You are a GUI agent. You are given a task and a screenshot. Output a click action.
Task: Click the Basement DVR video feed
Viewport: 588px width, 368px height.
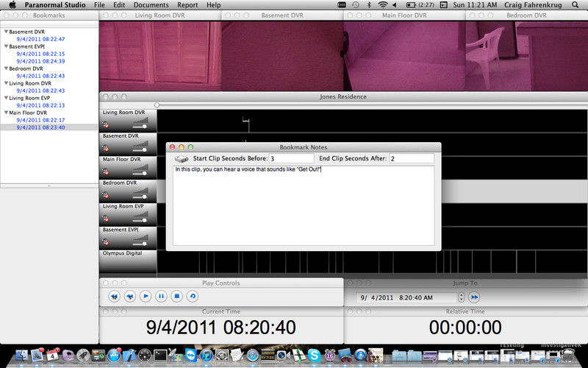pyautogui.click(x=282, y=56)
